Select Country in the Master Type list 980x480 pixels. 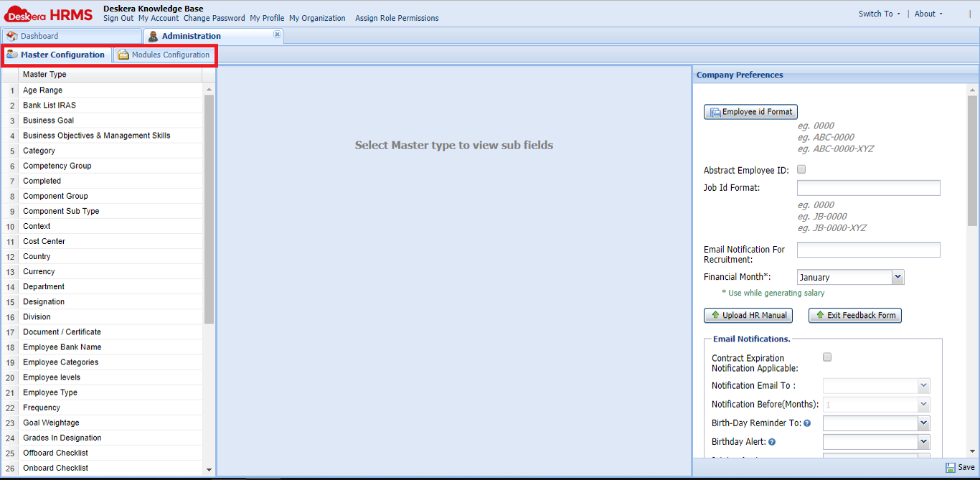pos(37,256)
